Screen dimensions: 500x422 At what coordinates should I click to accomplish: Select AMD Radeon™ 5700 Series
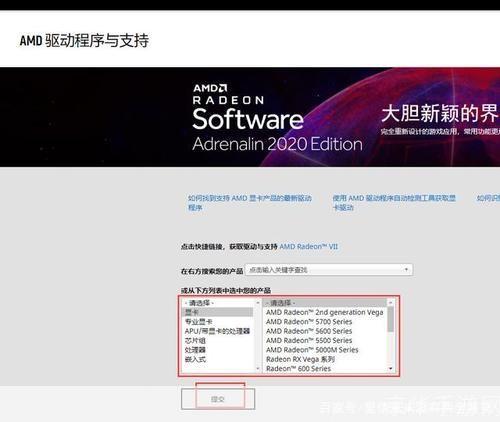tap(325, 322)
